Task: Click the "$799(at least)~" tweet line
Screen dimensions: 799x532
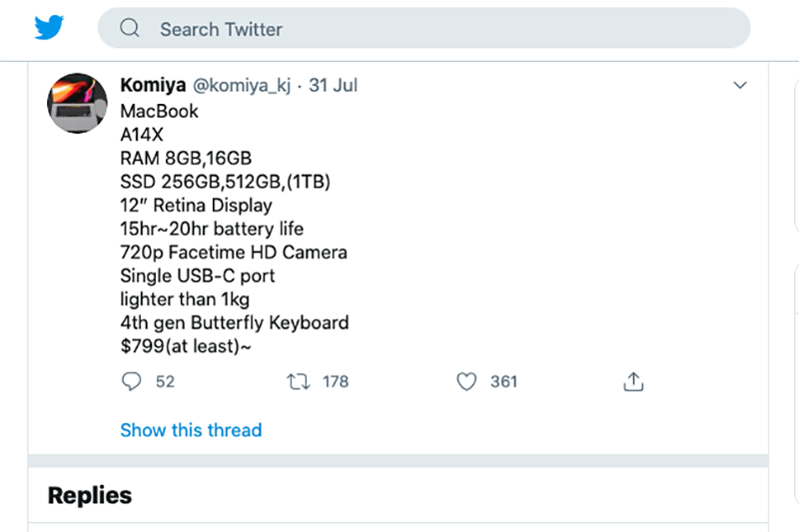Action: (x=189, y=346)
